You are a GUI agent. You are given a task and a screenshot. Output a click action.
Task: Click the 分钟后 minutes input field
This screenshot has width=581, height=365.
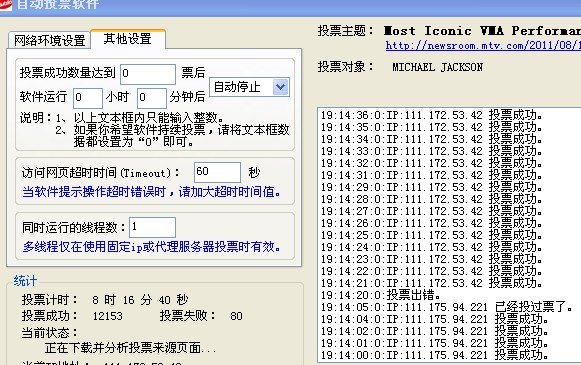pos(152,97)
